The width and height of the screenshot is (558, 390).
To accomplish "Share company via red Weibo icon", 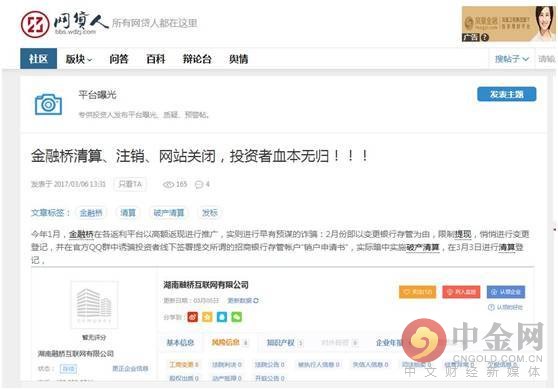I will click(x=193, y=317).
